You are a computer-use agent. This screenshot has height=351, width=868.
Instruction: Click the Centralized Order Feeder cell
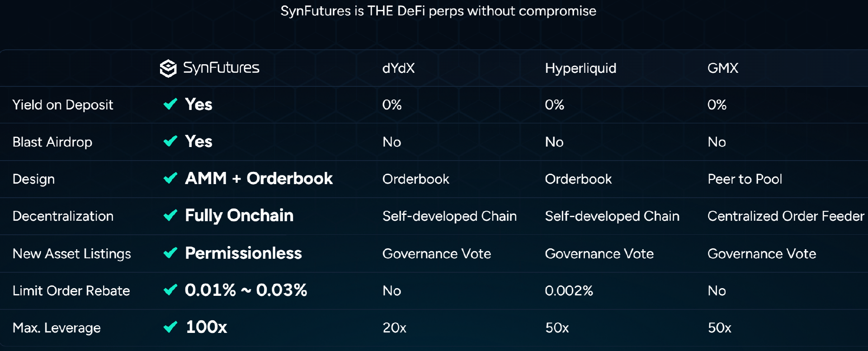tap(785, 216)
